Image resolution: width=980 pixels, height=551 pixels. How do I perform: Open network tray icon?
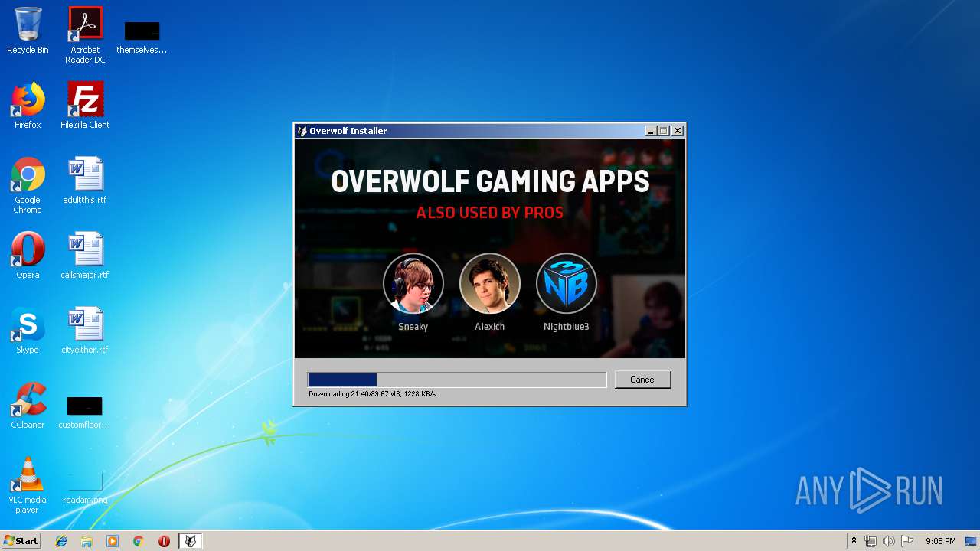871,541
